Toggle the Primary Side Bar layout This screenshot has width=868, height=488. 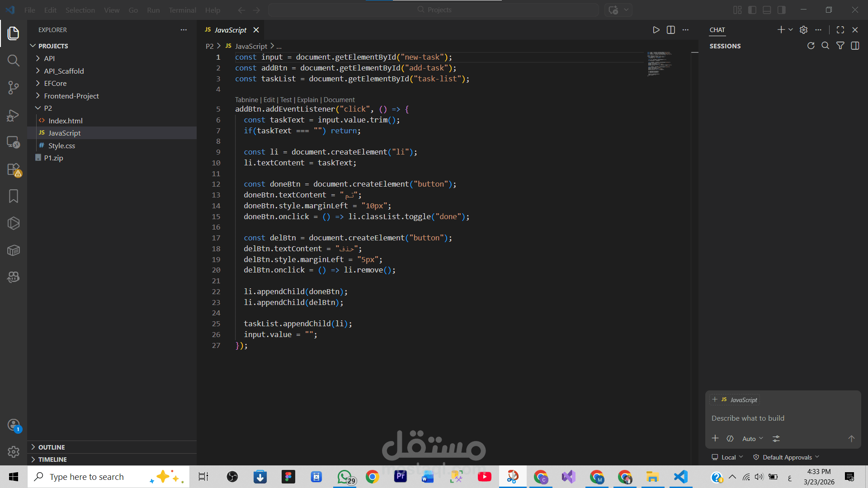(752, 10)
